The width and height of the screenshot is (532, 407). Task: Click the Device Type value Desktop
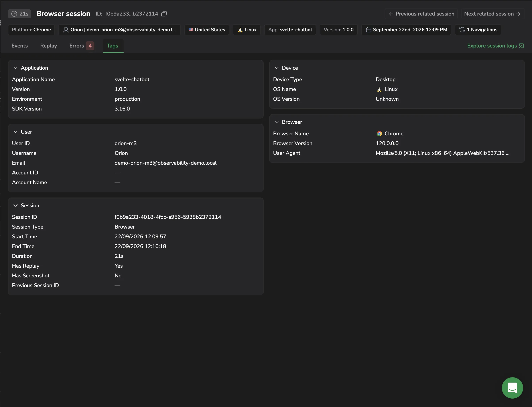pos(386,79)
